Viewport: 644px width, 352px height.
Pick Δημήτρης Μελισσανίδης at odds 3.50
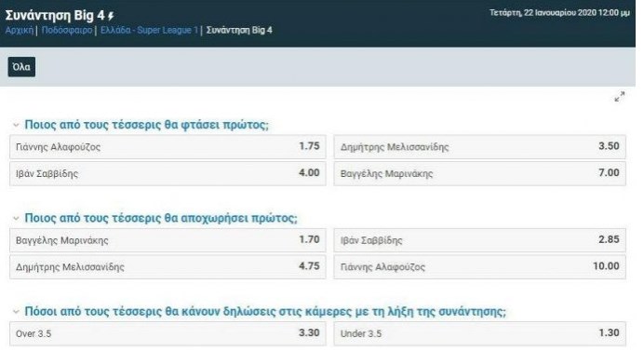(479, 146)
